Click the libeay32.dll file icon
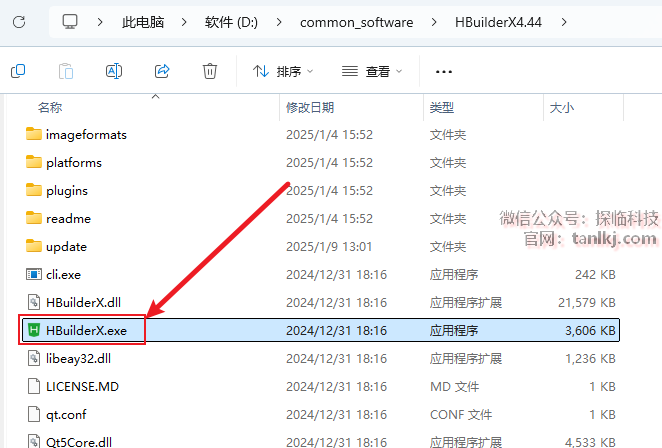The image size is (662, 448). tap(34, 358)
